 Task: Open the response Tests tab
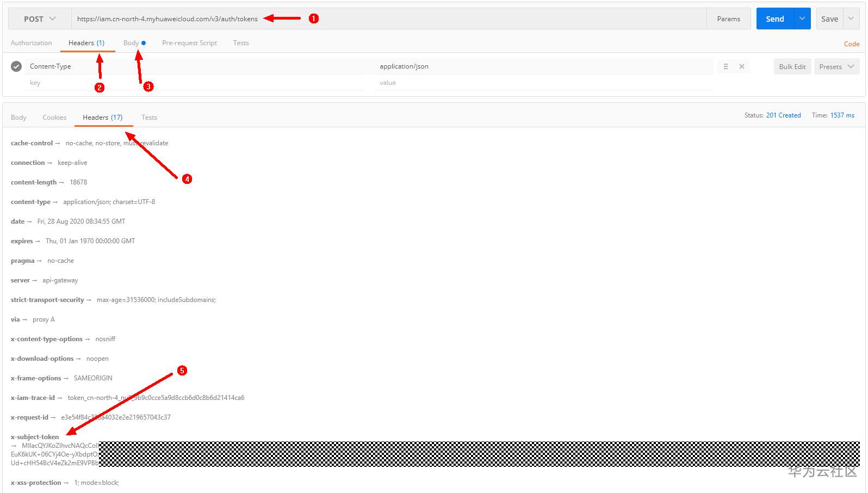tap(149, 118)
